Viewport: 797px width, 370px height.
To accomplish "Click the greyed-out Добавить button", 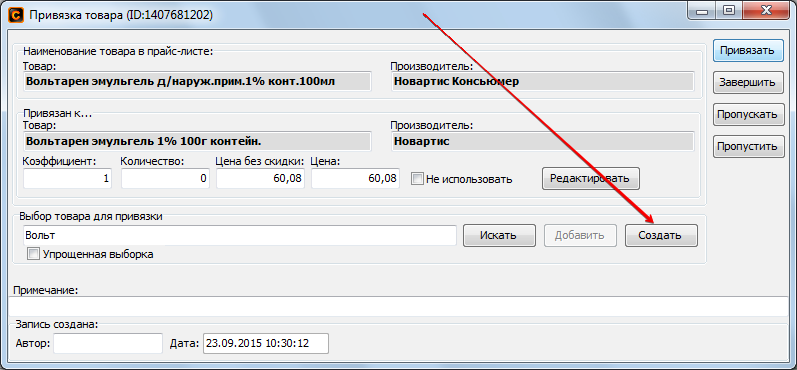I will point(580,235).
